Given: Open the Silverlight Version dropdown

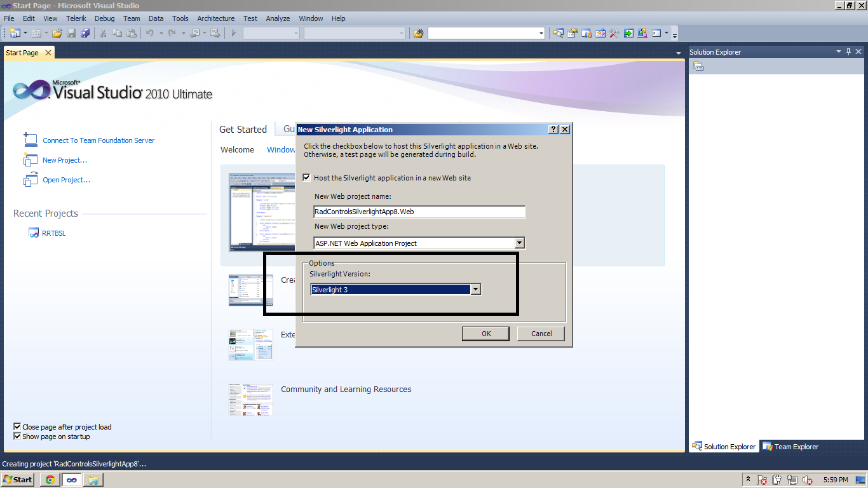Looking at the screenshot, I should 475,290.
